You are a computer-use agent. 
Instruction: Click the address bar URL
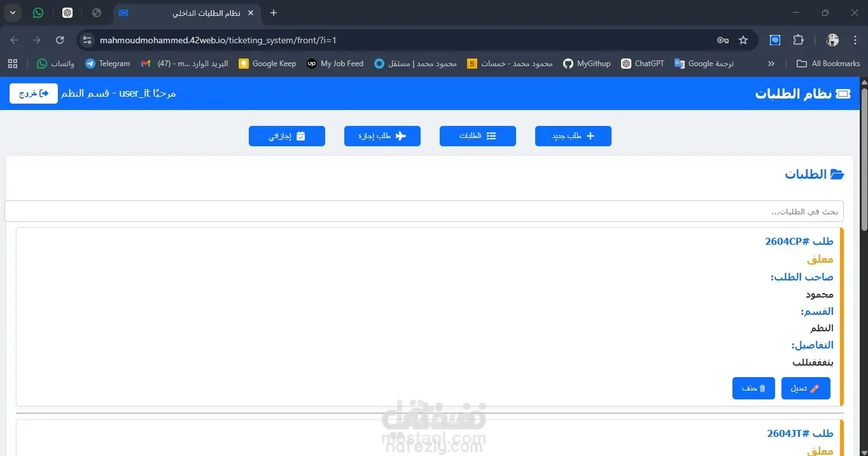pos(218,40)
